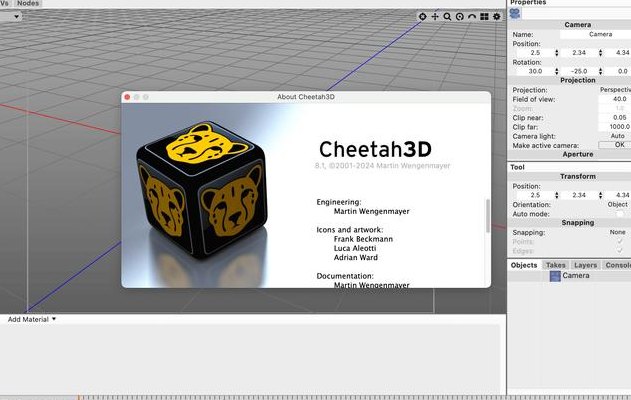
Task: Click the Rotation field showing -25.0
Action: (x=579, y=71)
